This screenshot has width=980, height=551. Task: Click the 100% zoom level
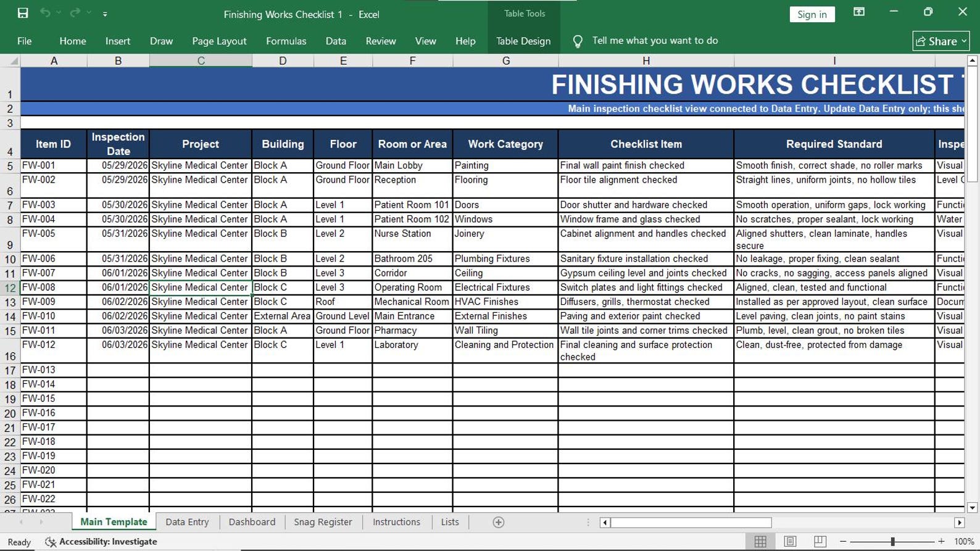point(963,542)
